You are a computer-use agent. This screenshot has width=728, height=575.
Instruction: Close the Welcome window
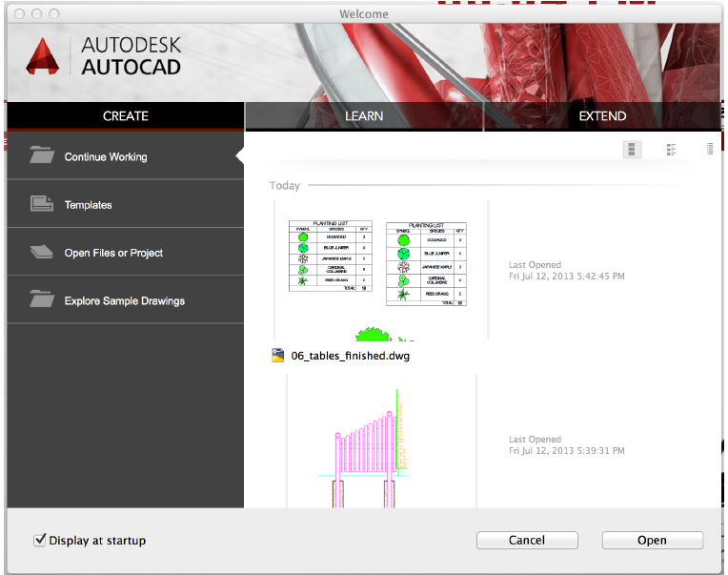coord(19,14)
